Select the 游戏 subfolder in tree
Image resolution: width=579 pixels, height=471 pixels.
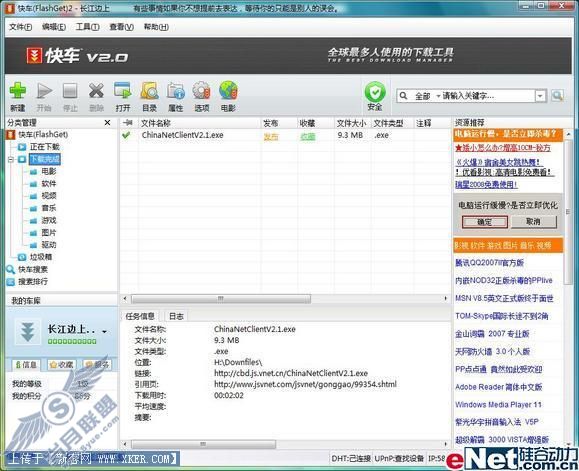pos(48,220)
